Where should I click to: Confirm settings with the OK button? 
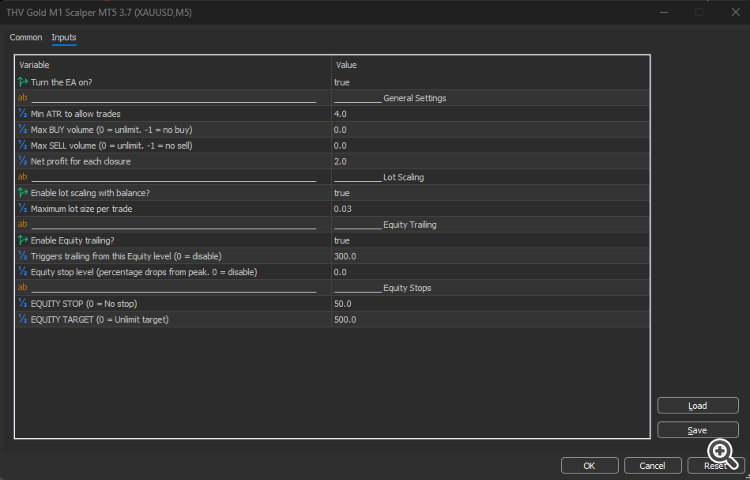pyautogui.click(x=589, y=465)
